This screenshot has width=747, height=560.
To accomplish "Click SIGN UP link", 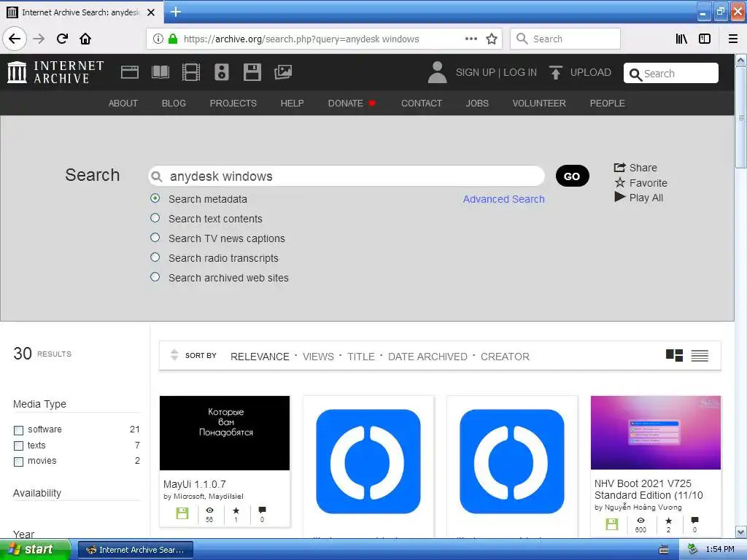I will click(476, 72).
